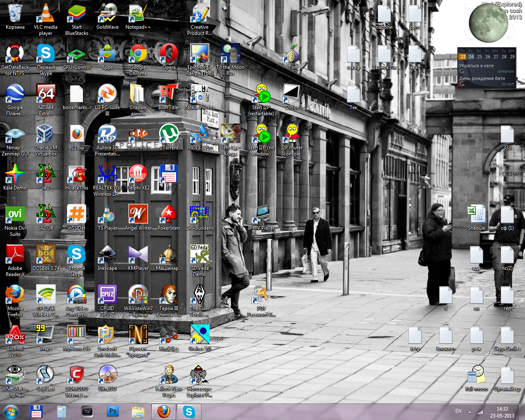Select the Adobe Reader X icon
Viewport: 525px width, 420px height.
[x=15, y=260]
